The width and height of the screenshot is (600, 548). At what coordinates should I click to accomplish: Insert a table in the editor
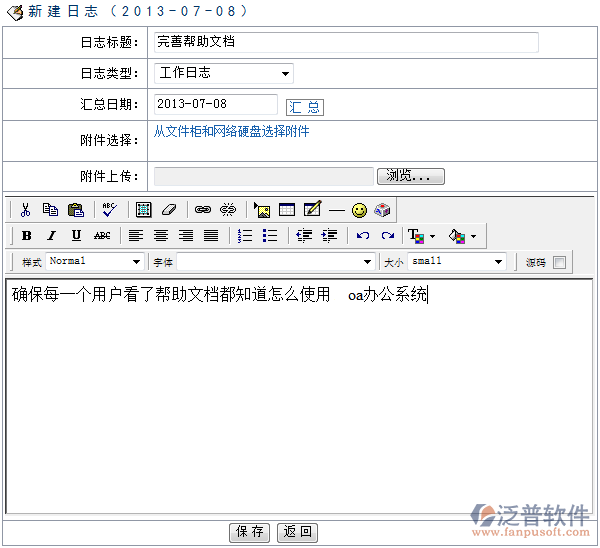tap(287, 210)
